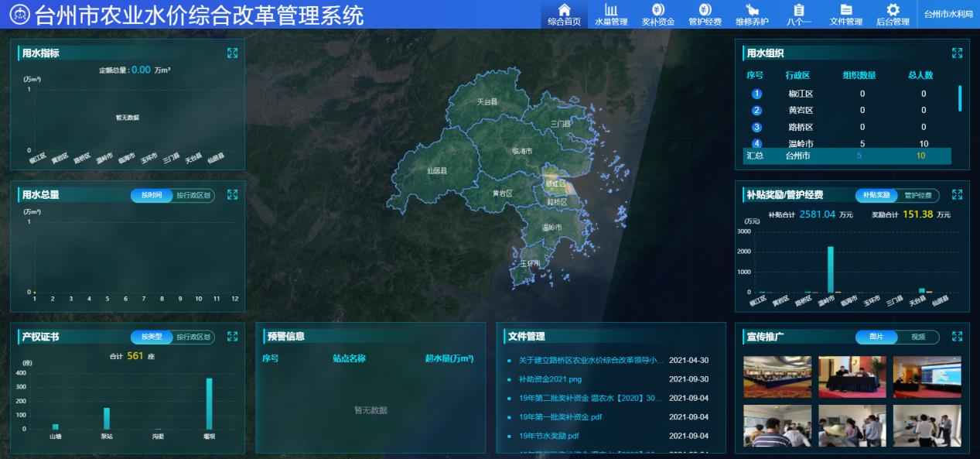Click the 2581.04 补贴合计 value
Screen dimensions: 980x459
[818, 214]
